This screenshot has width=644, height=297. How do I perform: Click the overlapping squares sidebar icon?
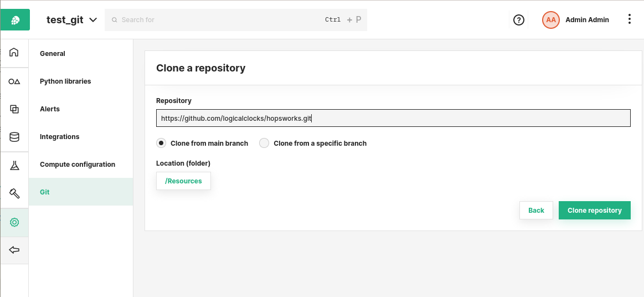click(14, 109)
